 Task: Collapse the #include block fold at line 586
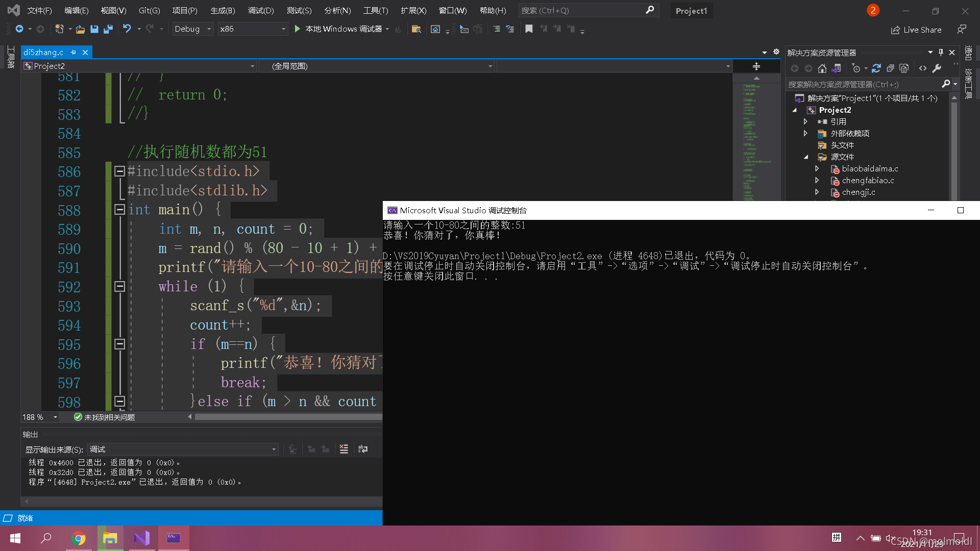coord(119,171)
